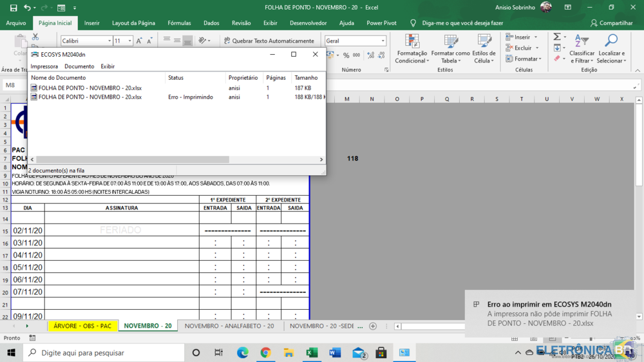The width and height of the screenshot is (644, 362).
Task: Select the print job with Erro - Imprimindo status
Action: (x=90, y=97)
